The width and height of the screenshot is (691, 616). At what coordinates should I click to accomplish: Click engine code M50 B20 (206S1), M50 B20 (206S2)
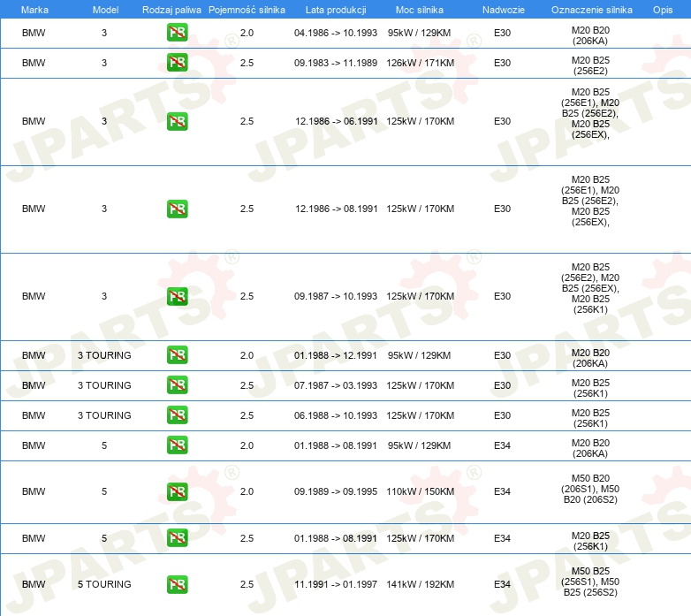point(590,489)
